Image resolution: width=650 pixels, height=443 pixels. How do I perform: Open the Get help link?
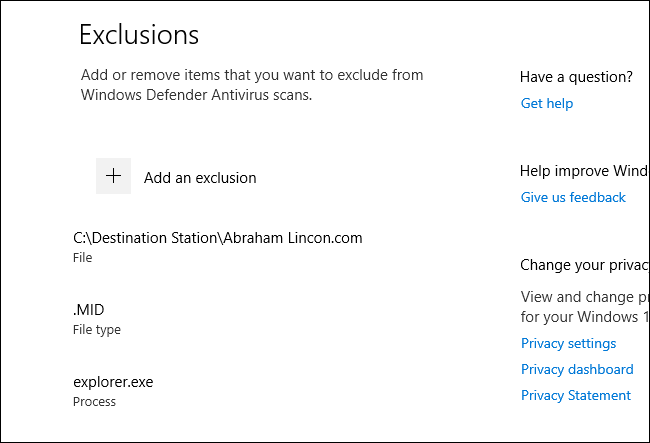547,103
